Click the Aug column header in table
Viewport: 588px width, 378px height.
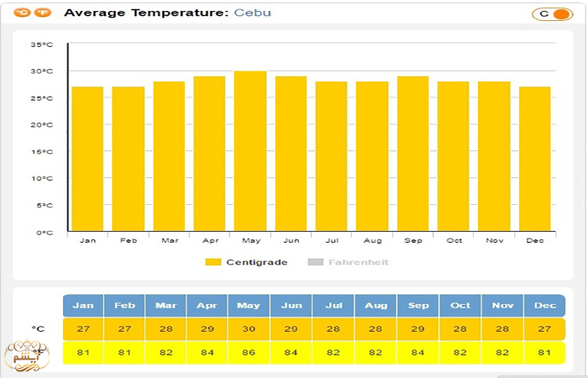pos(375,306)
